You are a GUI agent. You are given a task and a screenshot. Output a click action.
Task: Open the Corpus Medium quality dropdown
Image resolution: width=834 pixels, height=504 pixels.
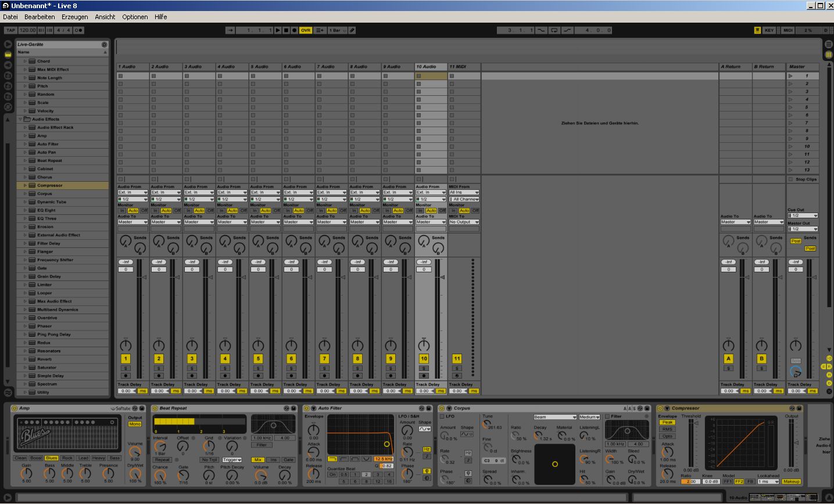[589, 417]
